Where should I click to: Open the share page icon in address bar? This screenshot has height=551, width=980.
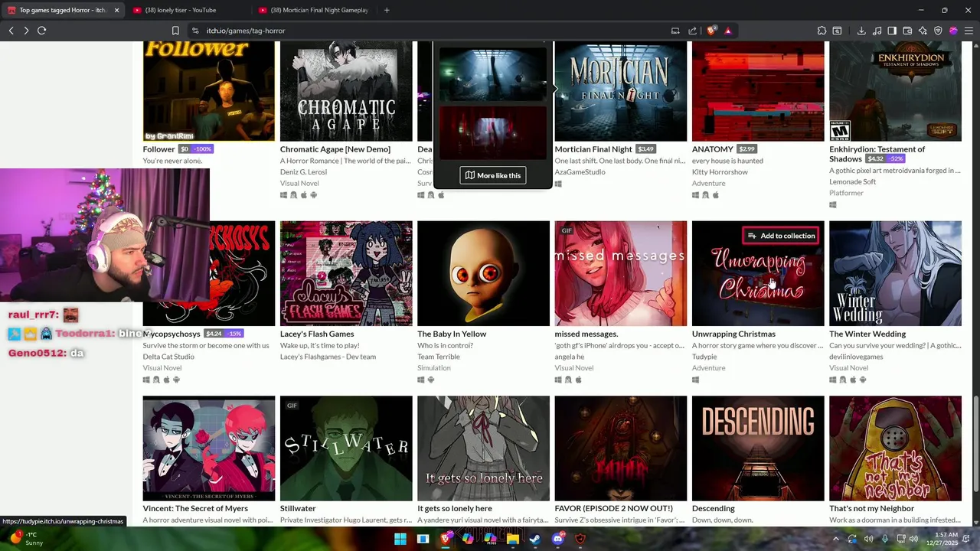[x=692, y=31]
